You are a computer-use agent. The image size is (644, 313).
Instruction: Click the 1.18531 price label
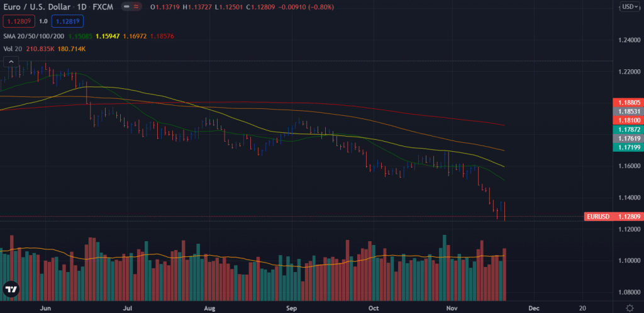tap(628, 111)
